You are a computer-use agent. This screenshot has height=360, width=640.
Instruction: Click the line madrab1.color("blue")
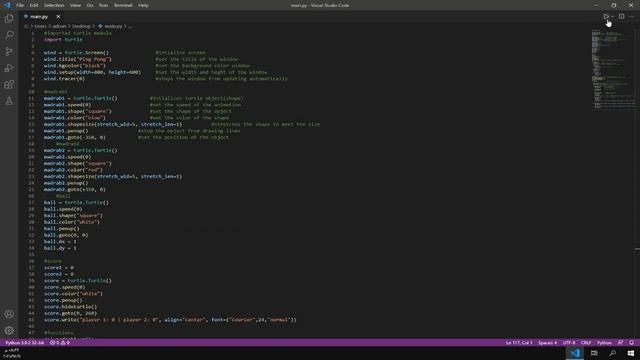point(75,118)
